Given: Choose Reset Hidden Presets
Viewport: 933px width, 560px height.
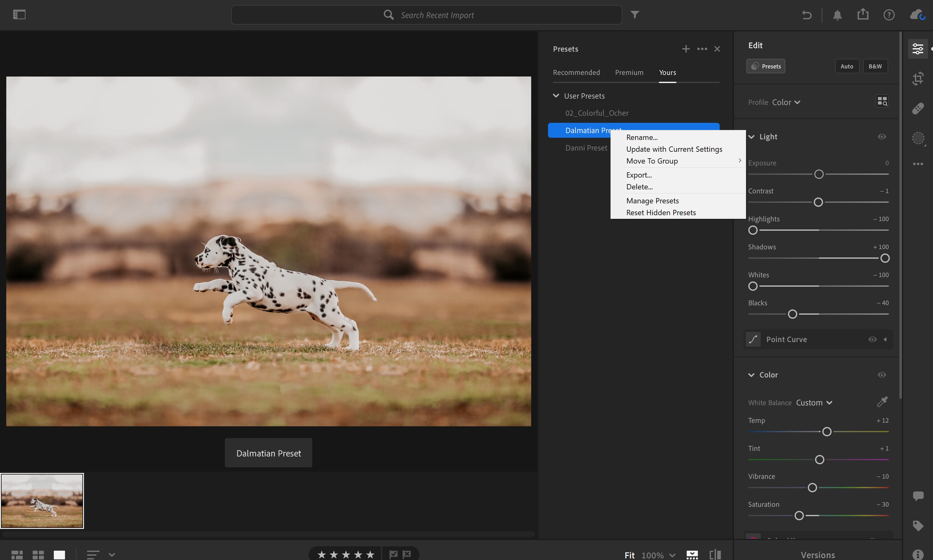Looking at the screenshot, I should (x=678, y=212).
